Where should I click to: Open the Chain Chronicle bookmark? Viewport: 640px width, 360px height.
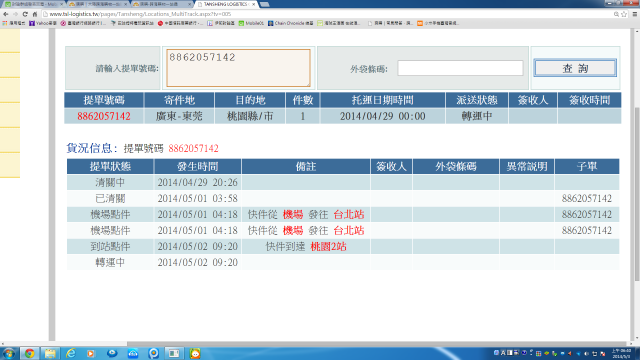291,23
